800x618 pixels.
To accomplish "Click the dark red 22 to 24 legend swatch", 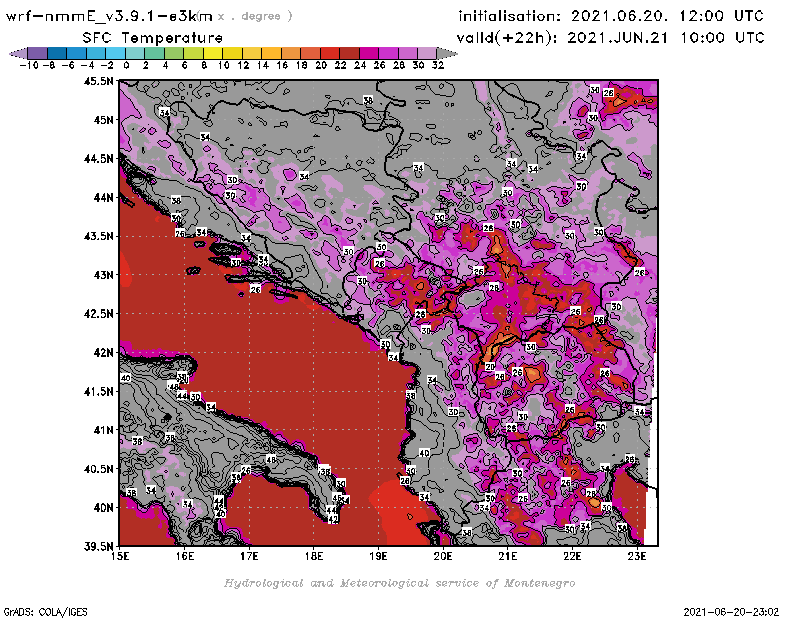I will 349,54.
